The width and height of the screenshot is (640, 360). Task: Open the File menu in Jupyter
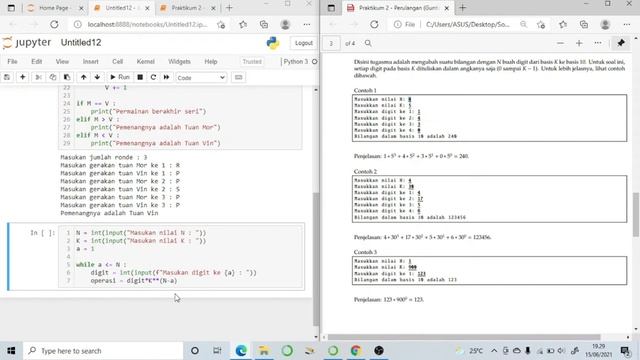pyautogui.click(x=12, y=62)
